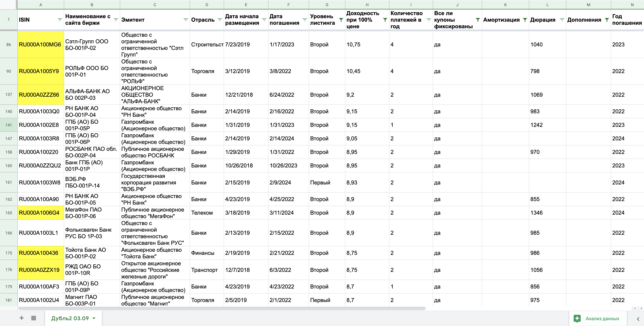The width and height of the screenshot is (644, 326).
Task: Open filter for ISIN column
Action: 60,20
